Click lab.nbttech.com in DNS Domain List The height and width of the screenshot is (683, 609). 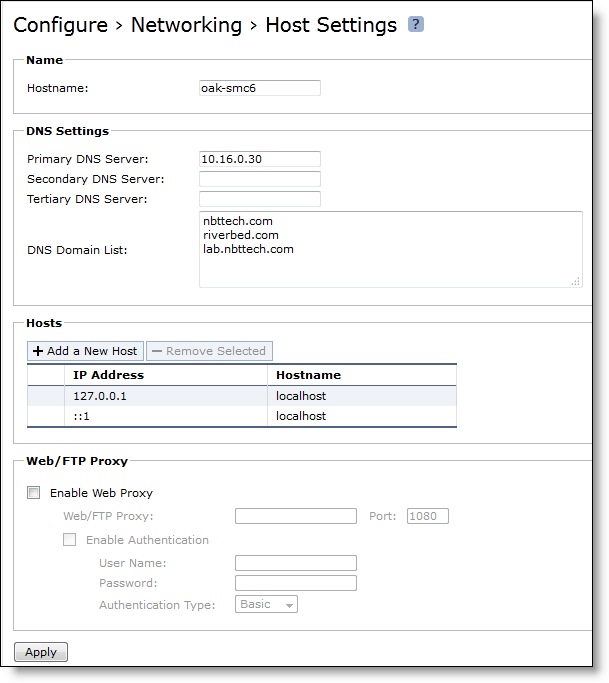pyautogui.click(x=248, y=249)
